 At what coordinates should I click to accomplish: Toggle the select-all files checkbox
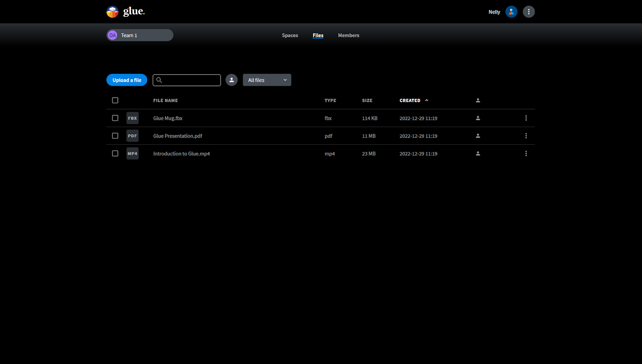tap(115, 100)
